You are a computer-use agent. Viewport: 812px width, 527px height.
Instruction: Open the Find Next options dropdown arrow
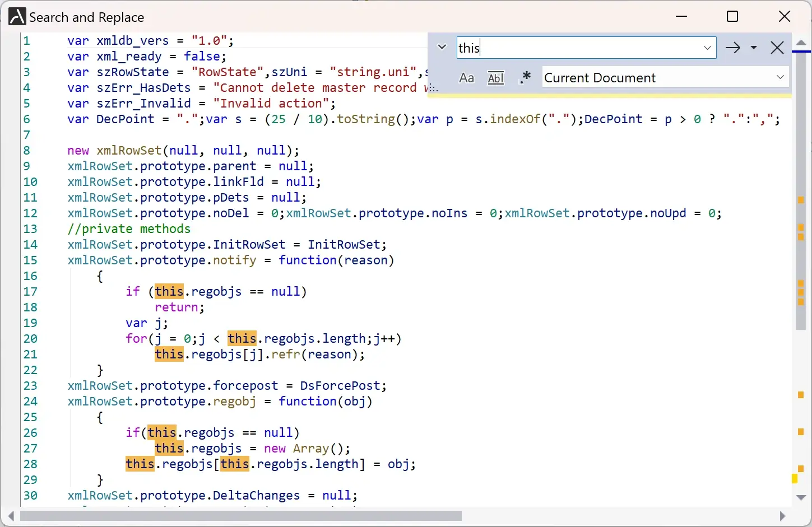pyautogui.click(x=754, y=48)
